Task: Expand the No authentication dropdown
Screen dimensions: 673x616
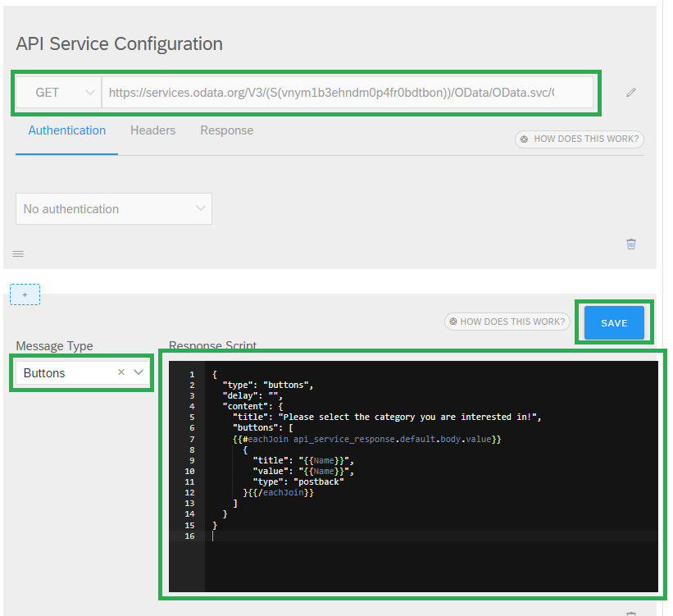Action: tap(114, 209)
